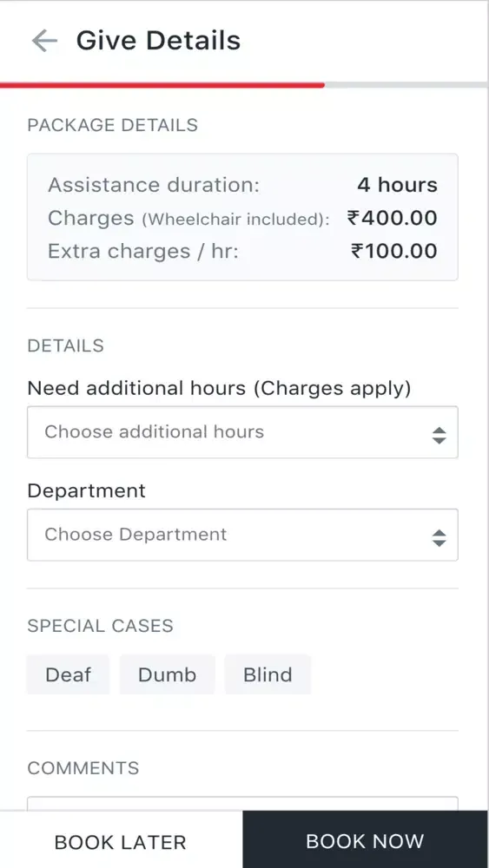Click the Department field label
Screen dimensions: 489x868
tap(86, 490)
